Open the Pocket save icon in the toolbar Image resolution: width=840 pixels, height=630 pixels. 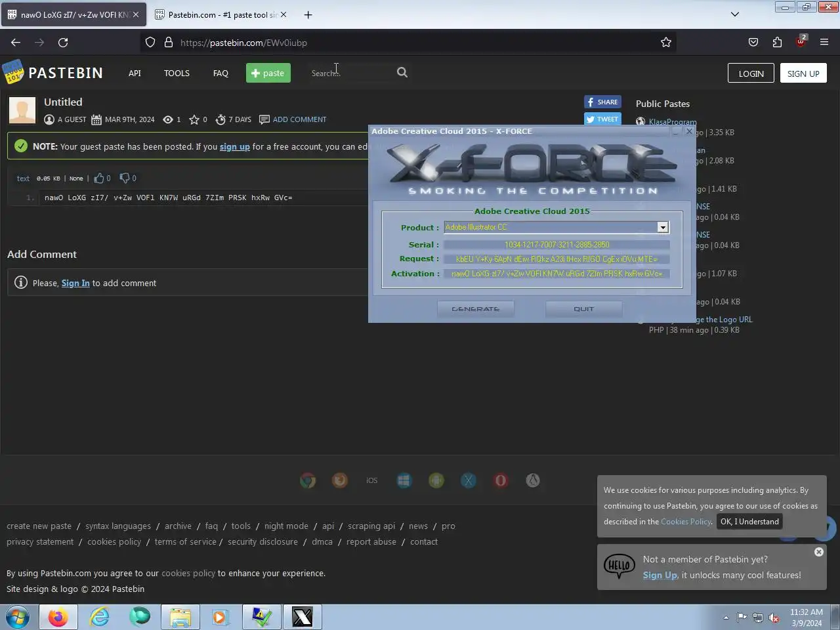(x=753, y=43)
